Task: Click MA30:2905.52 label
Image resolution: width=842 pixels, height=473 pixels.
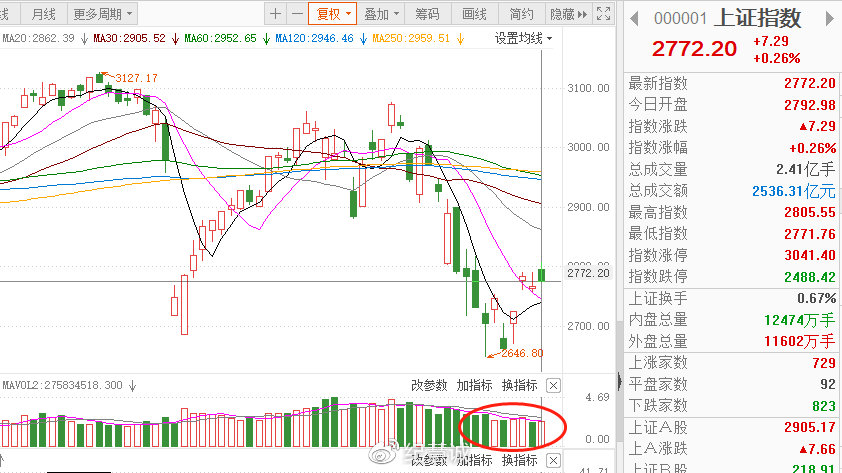Action: coord(129,39)
